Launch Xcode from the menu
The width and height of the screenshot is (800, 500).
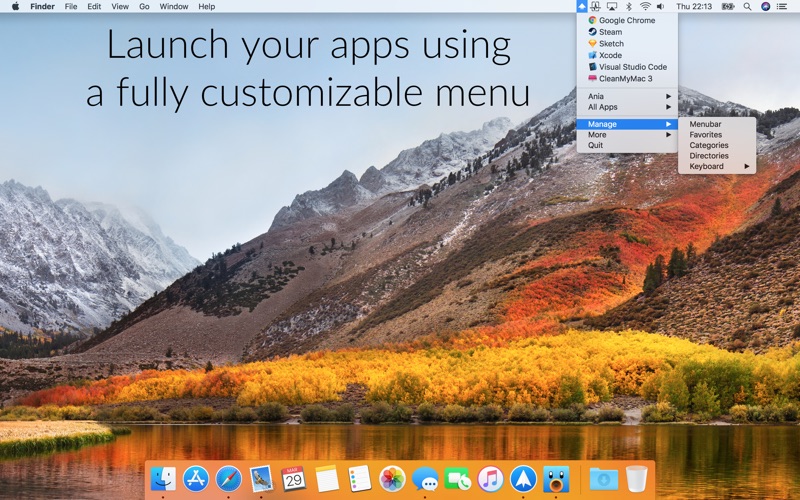tap(627, 55)
